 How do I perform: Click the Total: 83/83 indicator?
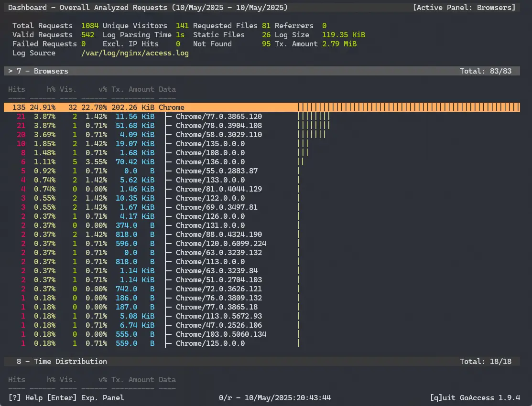click(486, 71)
